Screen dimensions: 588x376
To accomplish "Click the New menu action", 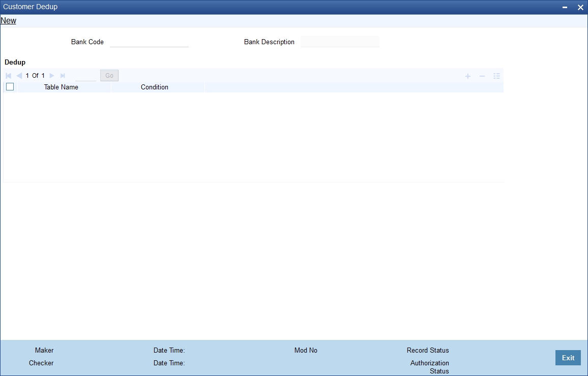I will click(x=8, y=21).
